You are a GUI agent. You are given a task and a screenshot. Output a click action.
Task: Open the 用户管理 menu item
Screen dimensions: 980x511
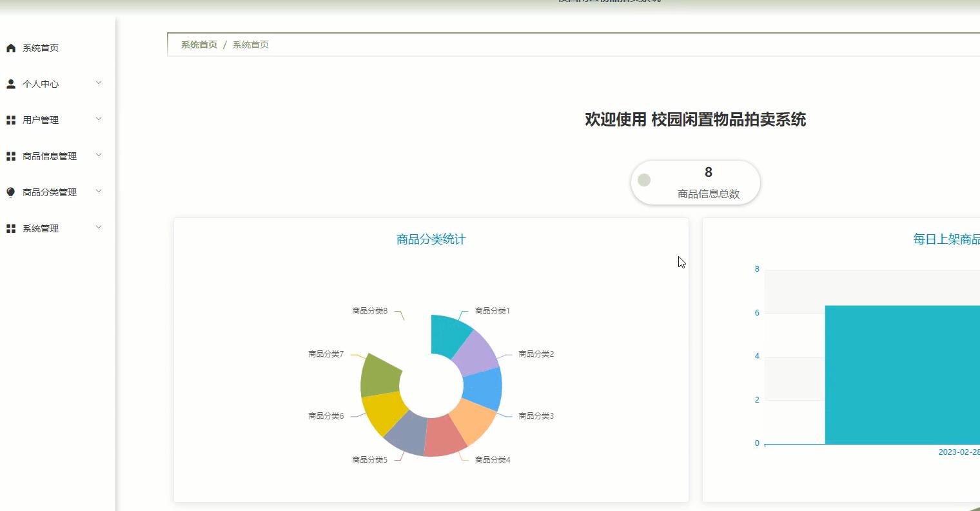coord(40,119)
